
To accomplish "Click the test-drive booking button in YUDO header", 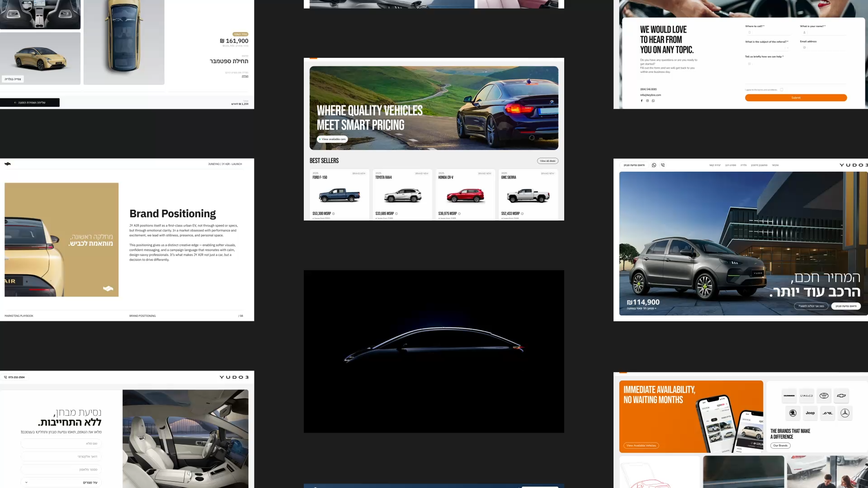I will click(x=634, y=165).
